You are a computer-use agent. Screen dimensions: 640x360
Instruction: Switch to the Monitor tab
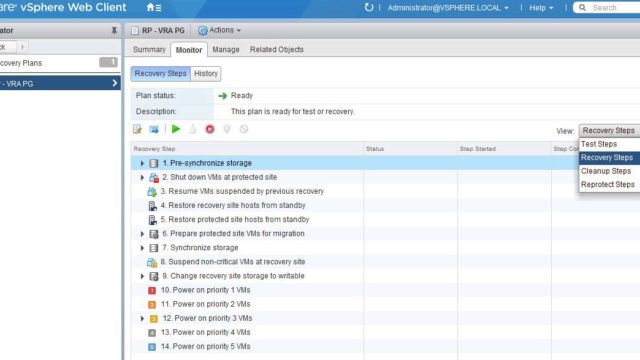coord(189,50)
